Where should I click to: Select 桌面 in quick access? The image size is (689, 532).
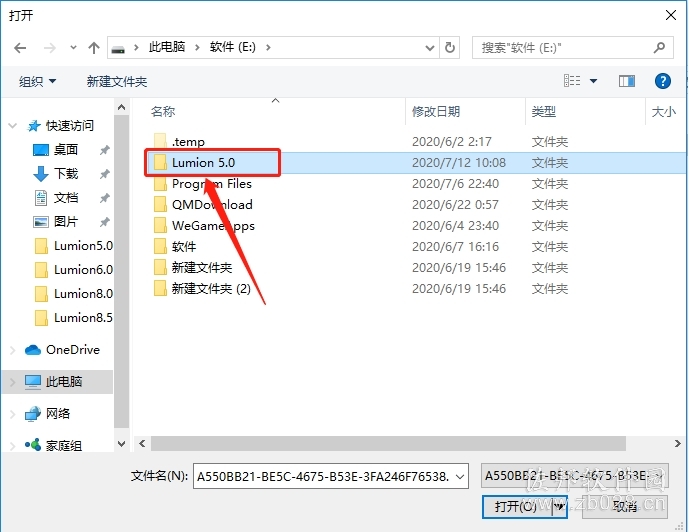[x=66, y=150]
